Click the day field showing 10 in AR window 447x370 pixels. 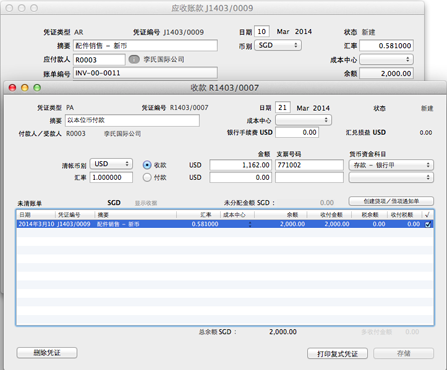click(x=262, y=31)
